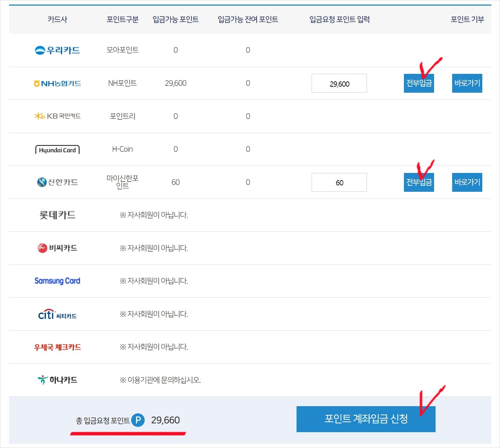The width and height of the screenshot is (500, 448).
Task: Click the blue P point icon
Action: tap(138, 420)
